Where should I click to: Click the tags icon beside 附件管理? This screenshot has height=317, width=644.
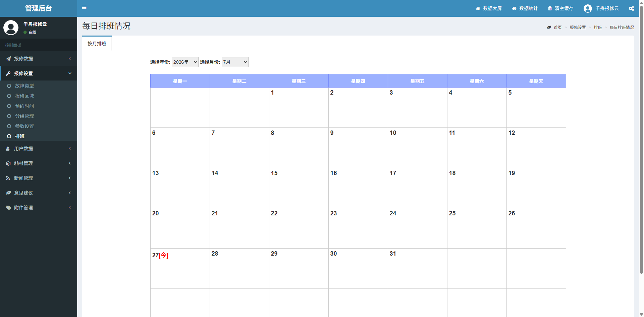click(8, 208)
